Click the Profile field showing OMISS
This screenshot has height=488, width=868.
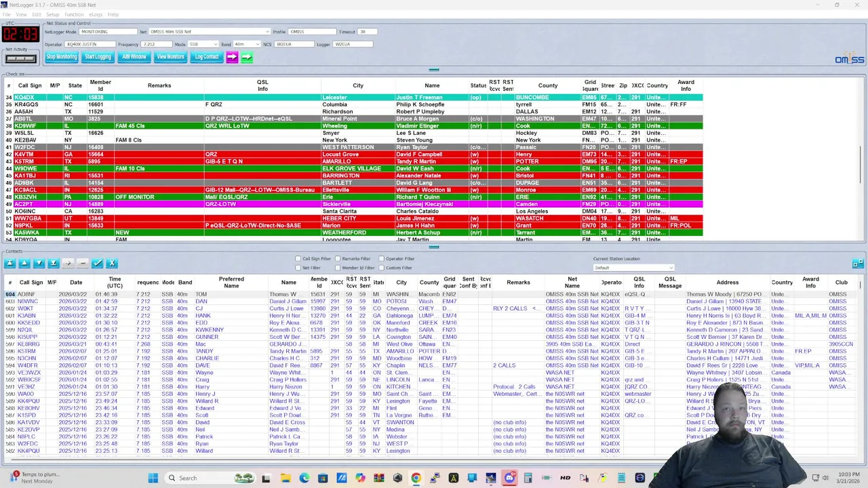312,32
